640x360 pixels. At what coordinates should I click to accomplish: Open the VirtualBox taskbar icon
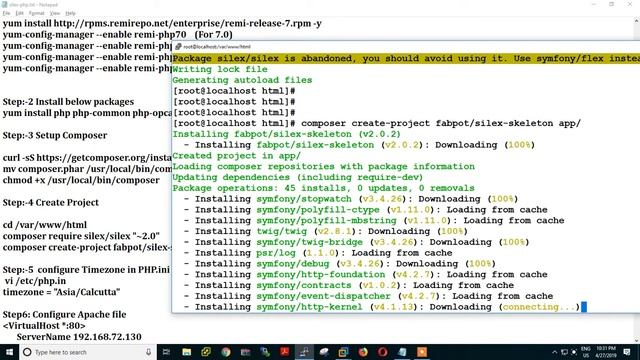pyautogui.click(x=343, y=352)
